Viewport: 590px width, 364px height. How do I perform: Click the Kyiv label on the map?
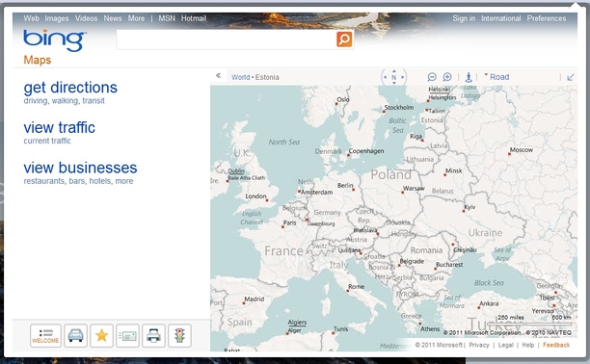point(469,207)
